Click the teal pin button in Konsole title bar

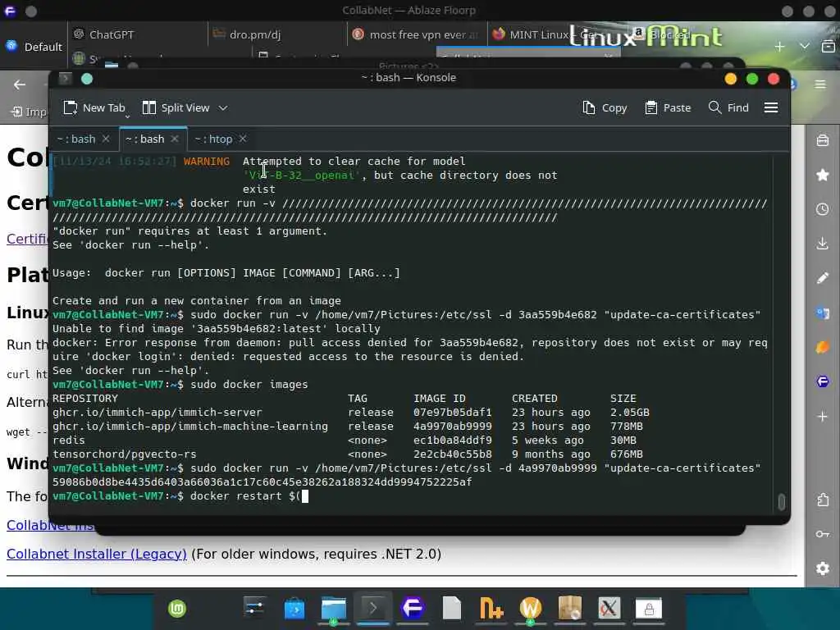pos(87,80)
